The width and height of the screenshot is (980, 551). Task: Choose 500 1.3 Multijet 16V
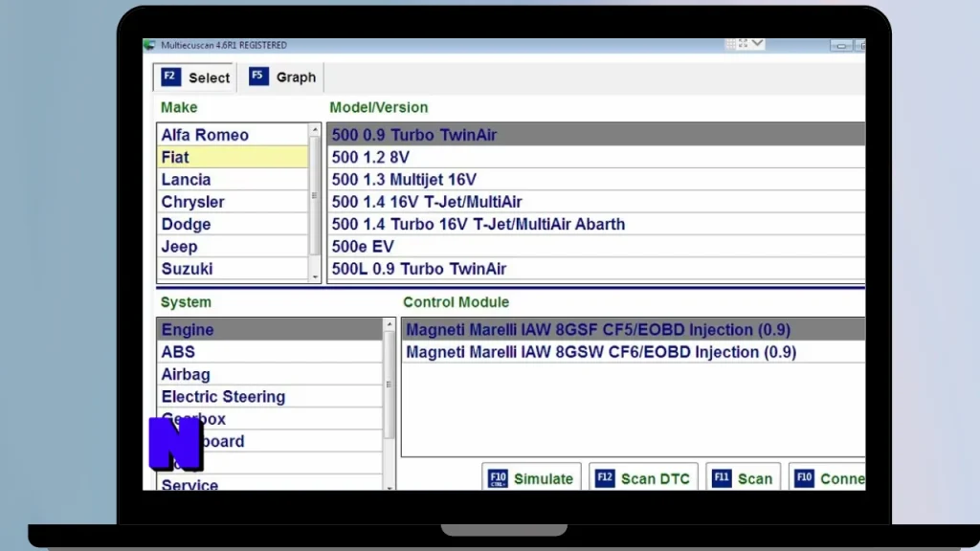coord(596,180)
